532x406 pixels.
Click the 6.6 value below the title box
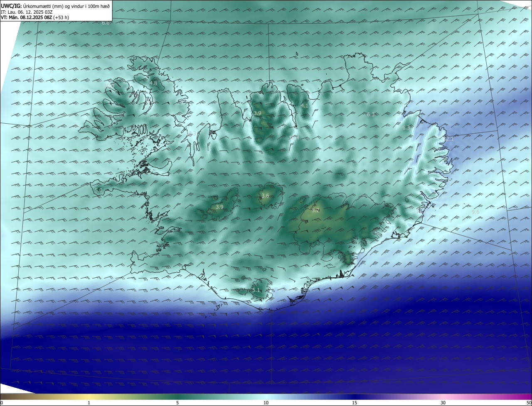[x=106, y=23]
